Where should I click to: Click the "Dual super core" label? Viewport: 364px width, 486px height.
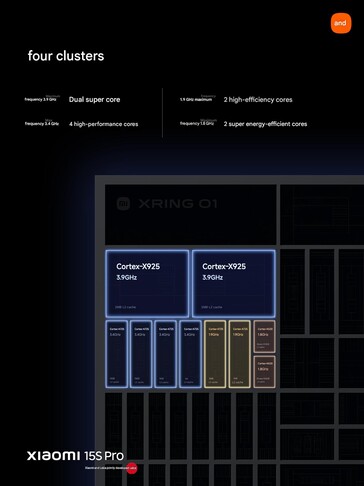(x=94, y=99)
